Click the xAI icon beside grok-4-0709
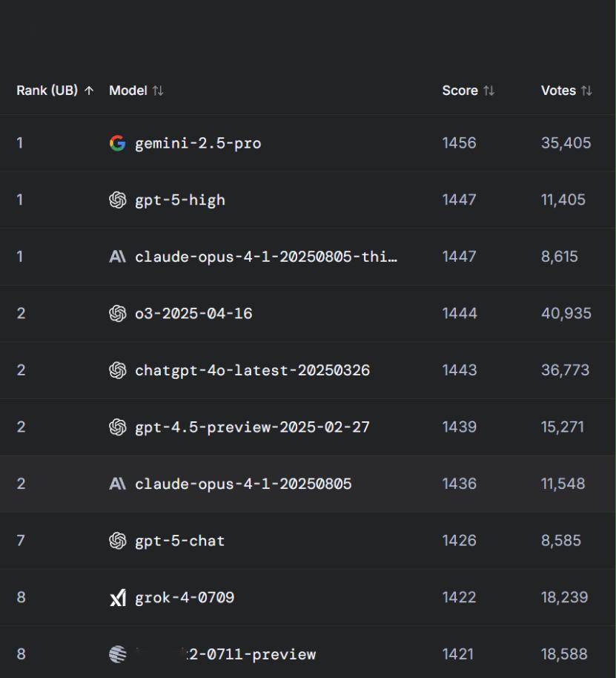The width and height of the screenshot is (616, 678). (117, 597)
